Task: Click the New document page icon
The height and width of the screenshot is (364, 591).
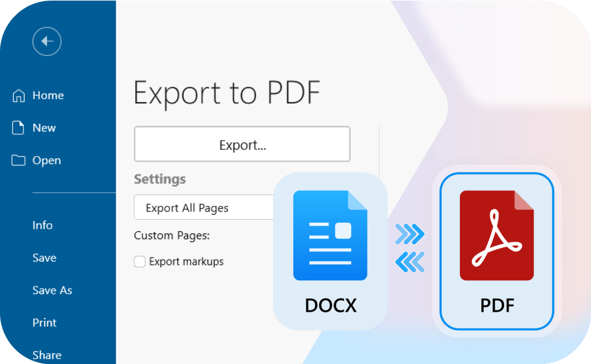Action: pos(19,128)
